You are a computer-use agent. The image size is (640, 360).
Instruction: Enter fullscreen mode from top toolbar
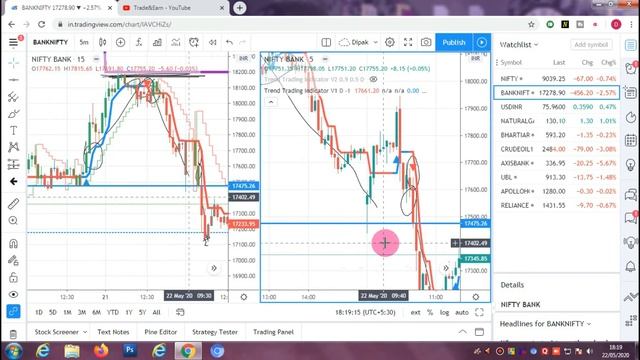tap(408, 42)
